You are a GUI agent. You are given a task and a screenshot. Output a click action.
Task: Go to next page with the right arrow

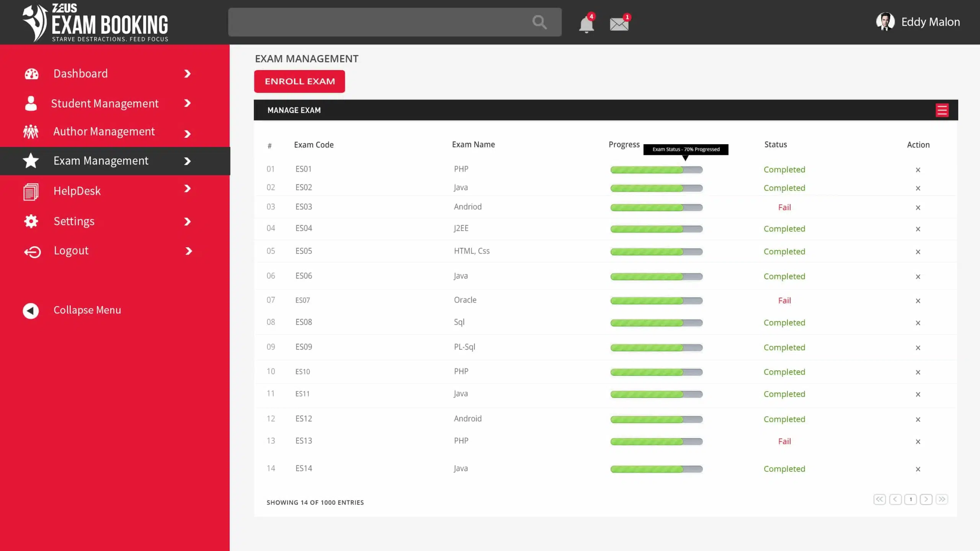pos(926,499)
